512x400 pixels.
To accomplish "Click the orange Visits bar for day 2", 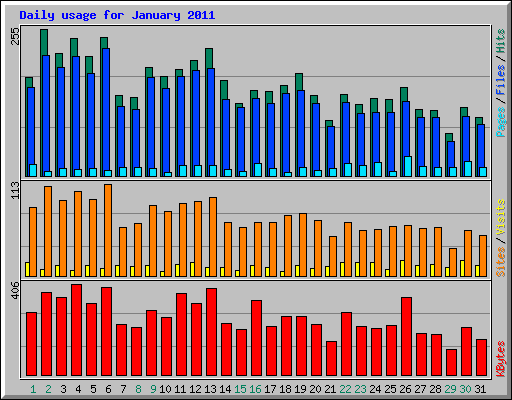I will tap(48, 231).
